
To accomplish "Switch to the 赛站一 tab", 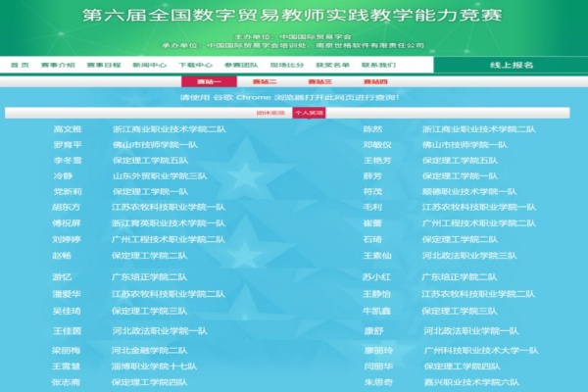I will point(210,81).
